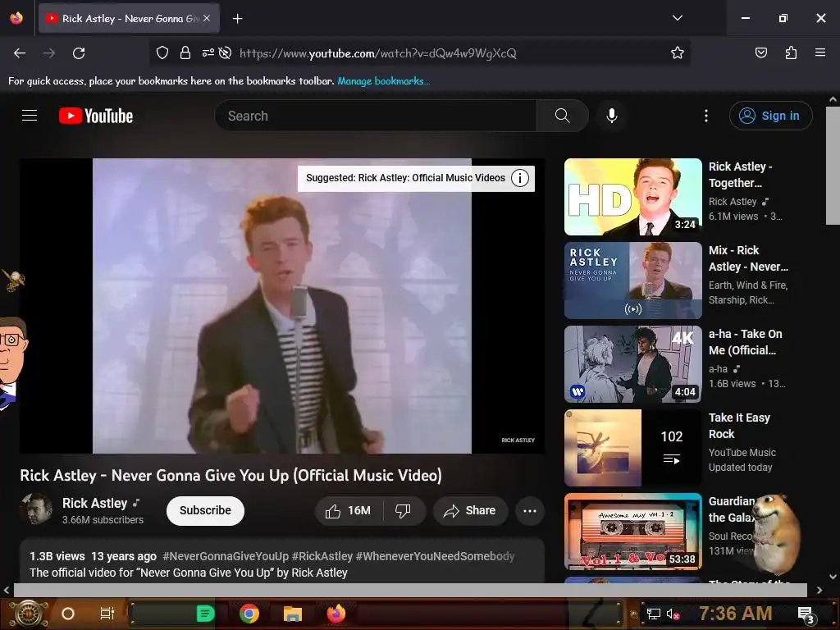Click the youtube.com URL in address bar

[377, 53]
